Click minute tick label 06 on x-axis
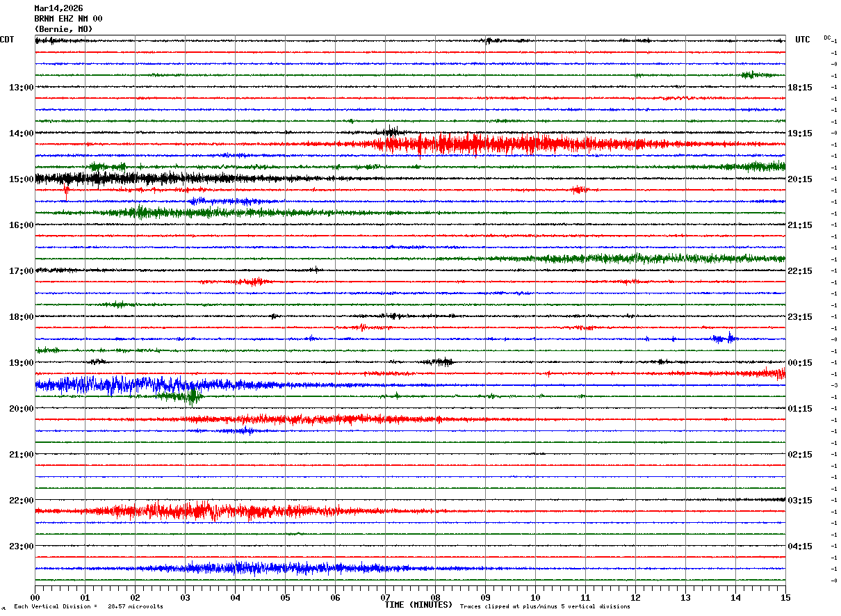841x616 pixels. pos(335,598)
